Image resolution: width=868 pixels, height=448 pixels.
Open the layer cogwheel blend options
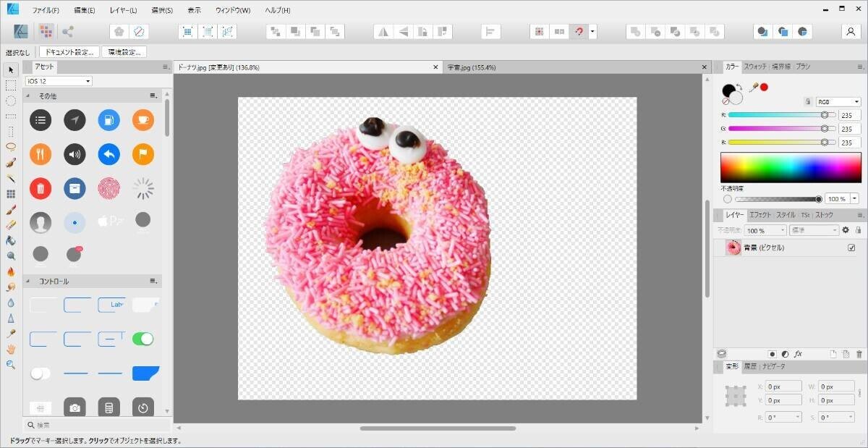tap(845, 230)
